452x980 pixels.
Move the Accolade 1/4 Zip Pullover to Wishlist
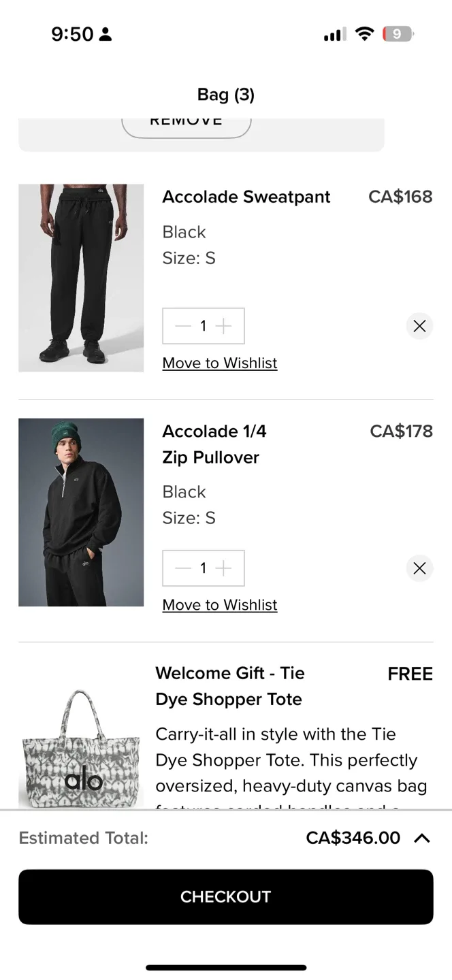point(219,604)
